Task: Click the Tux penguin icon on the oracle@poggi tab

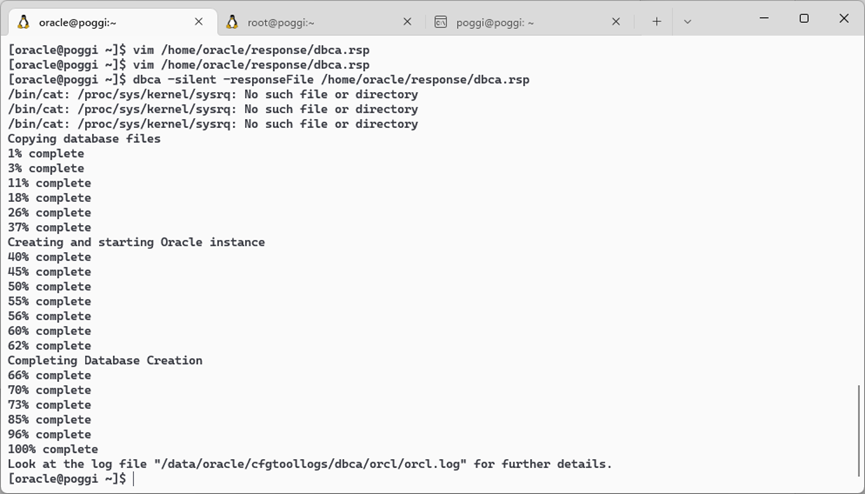Action: click(23, 21)
